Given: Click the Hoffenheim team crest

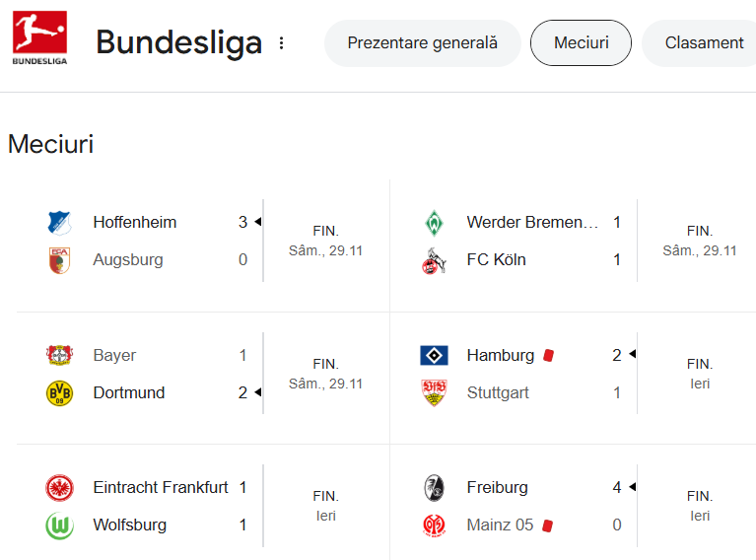Looking at the screenshot, I should point(59,223).
